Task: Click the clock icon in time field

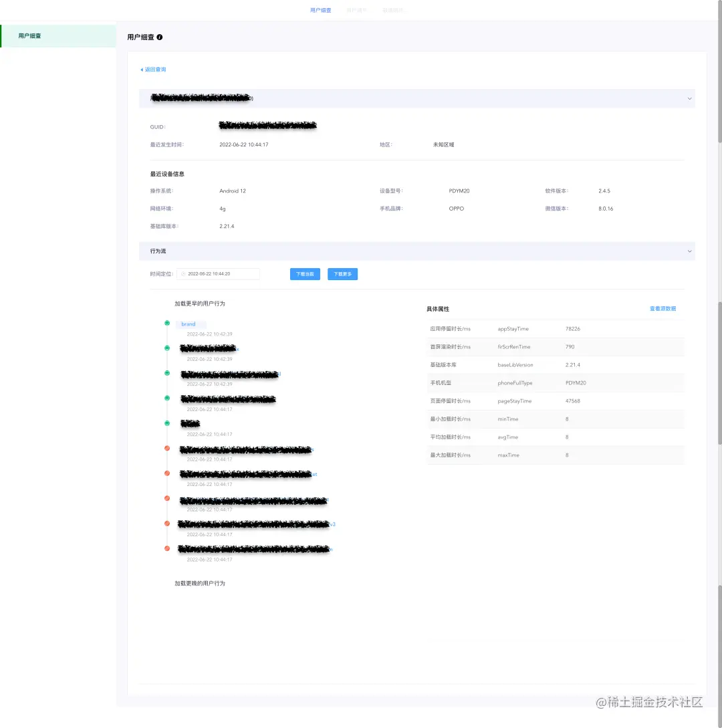Action: pyautogui.click(x=183, y=274)
